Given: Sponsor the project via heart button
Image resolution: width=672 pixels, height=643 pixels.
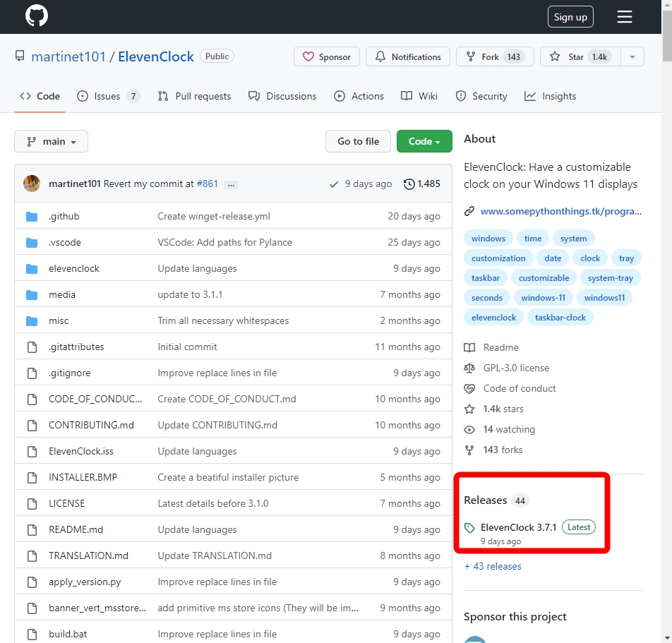Looking at the screenshot, I should tap(327, 56).
